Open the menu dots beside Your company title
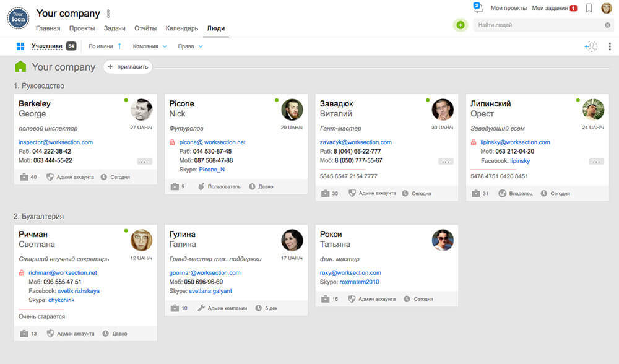This screenshot has width=619, height=364. [108, 14]
